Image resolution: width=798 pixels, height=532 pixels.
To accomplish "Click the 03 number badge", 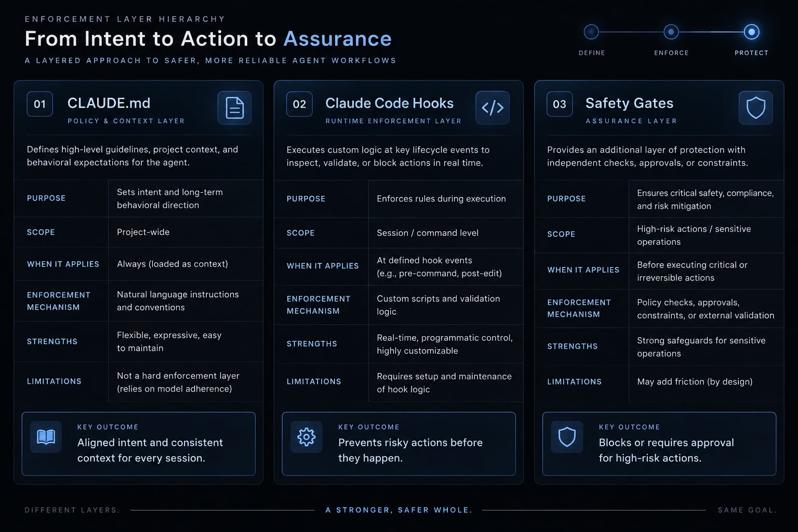I will pos(560,104).
